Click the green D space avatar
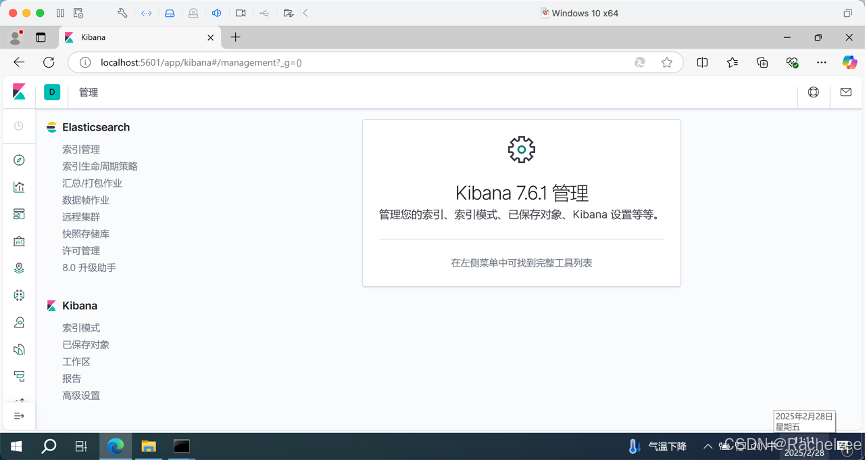The height and width of the screenshot is (460, 866). pyautogui.click(x=52, y=92)
